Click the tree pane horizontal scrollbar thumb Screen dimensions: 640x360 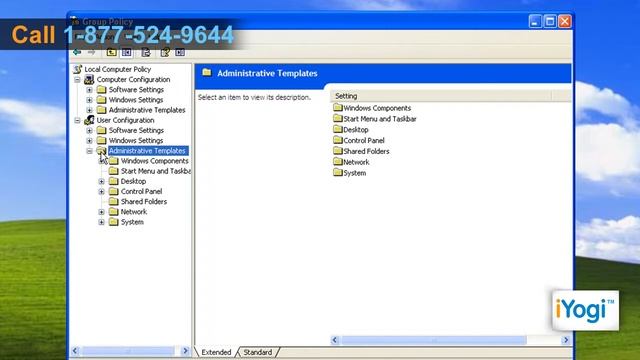pyautogui.click(x=128, y=351)
